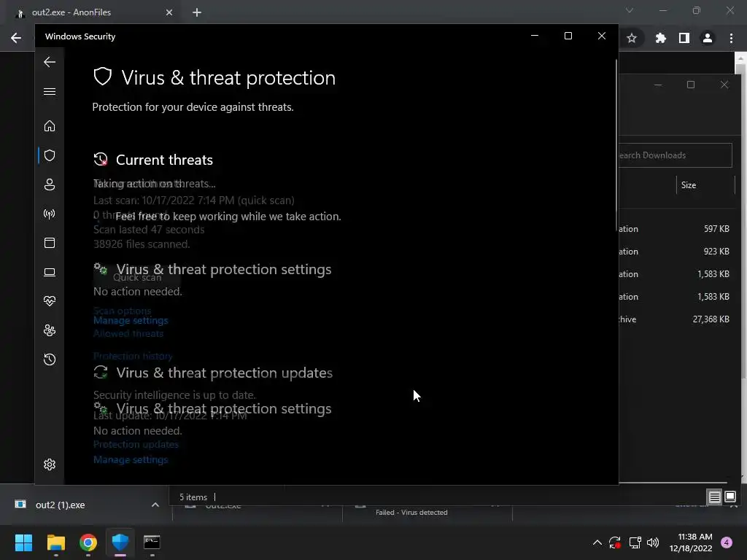747x560 pixels.
Task: Click the Protection updates link
Action: tap(136, 444)
